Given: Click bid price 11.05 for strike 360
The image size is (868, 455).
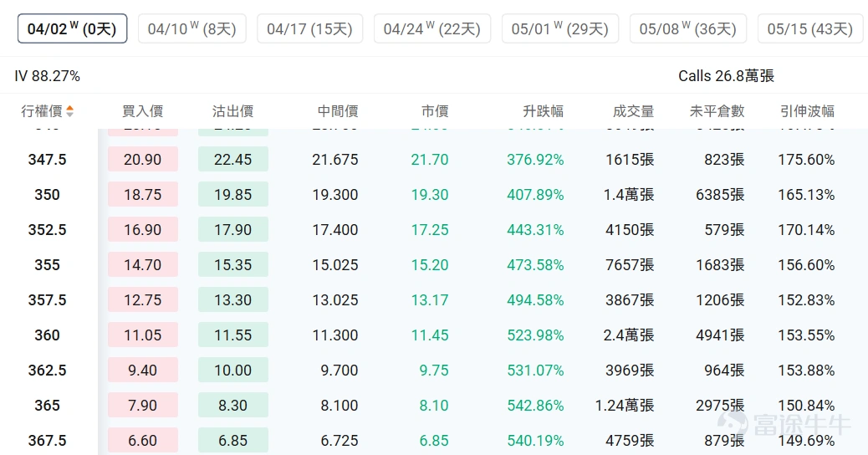Looking at the screenshot, I should coord(143,335).
